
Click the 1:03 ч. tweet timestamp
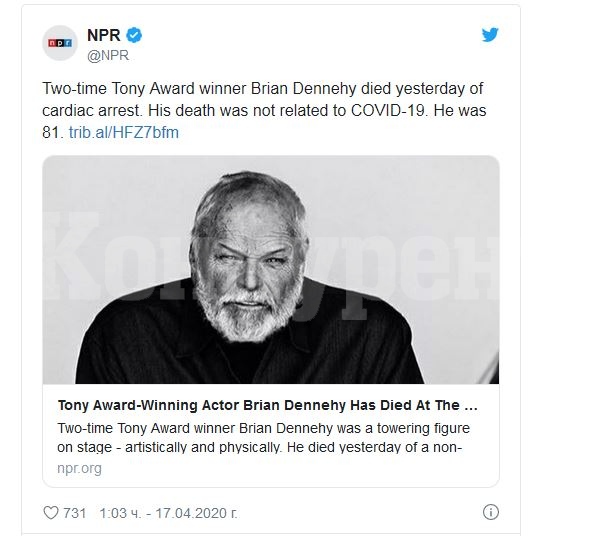pyautogui.click(x=122, y=513)
